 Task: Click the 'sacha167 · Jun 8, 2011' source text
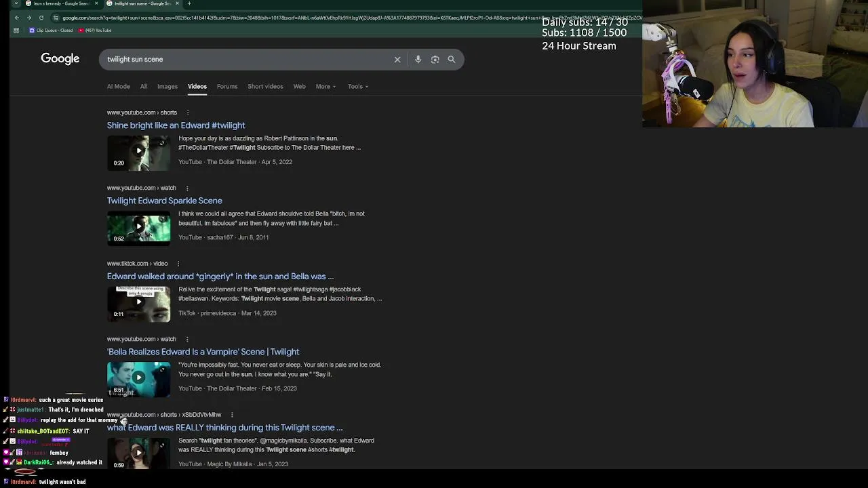(x=238, y=238)
